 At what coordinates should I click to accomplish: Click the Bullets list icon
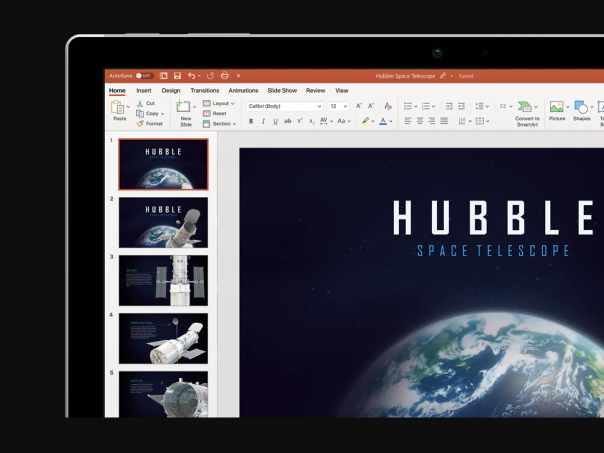[x=408, y=106]
